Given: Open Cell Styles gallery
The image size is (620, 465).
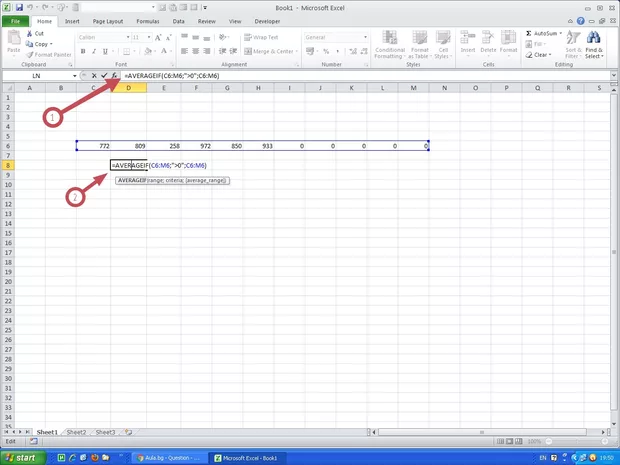Looking at the screenshot, I should (443, 45).
